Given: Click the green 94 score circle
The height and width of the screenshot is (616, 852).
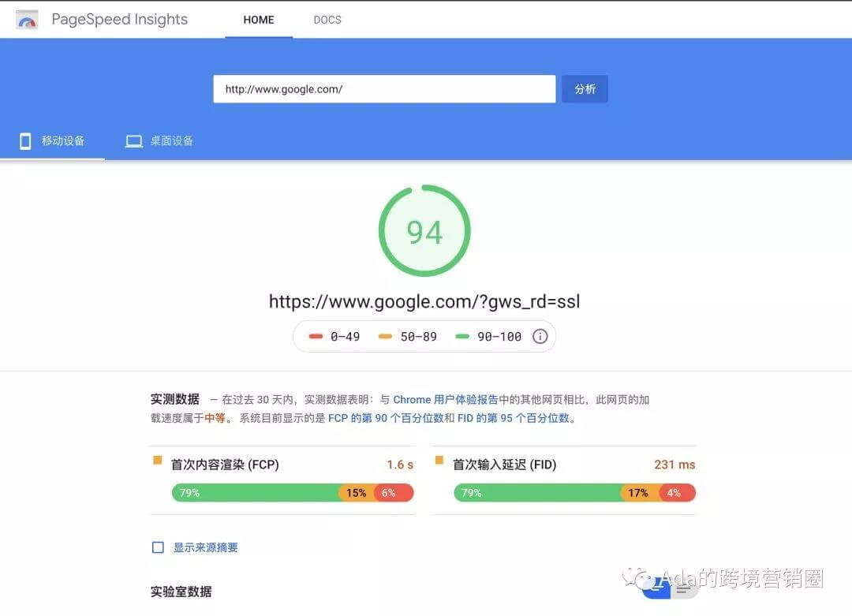Looking at the screenshot, I should point(424,231).
